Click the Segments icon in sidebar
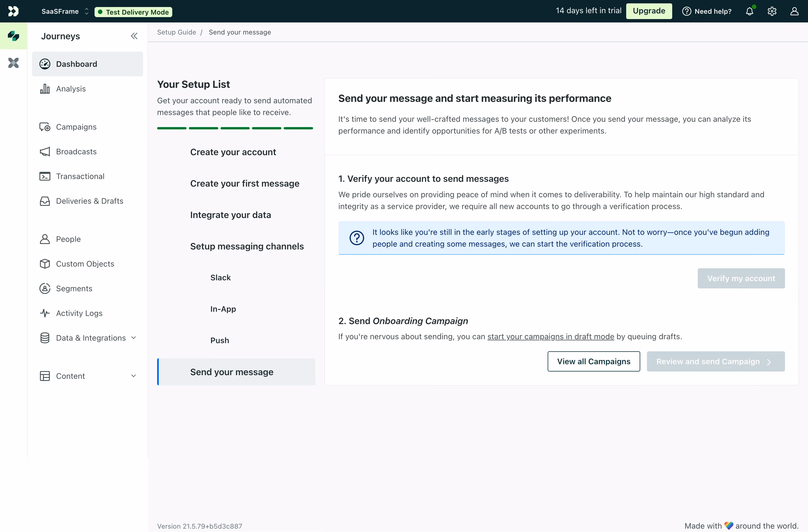 point(45,288)
